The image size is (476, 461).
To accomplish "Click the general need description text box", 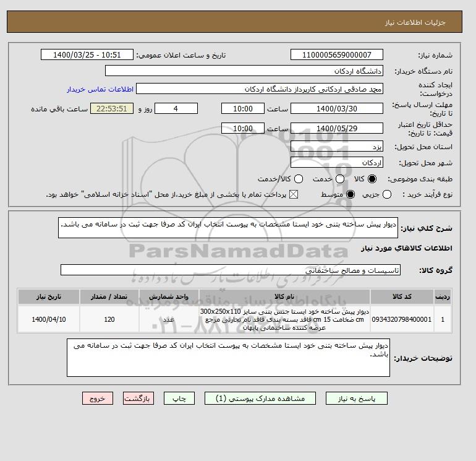I will (228, 228).
